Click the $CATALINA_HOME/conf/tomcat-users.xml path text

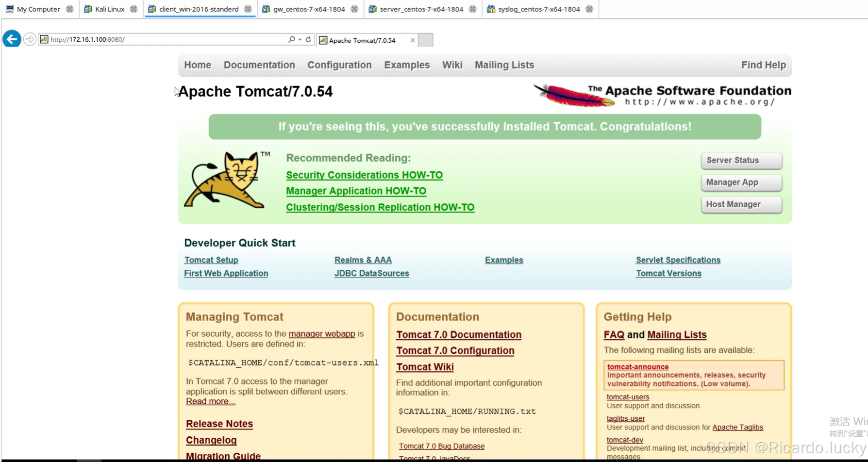(x=284, y=363)
